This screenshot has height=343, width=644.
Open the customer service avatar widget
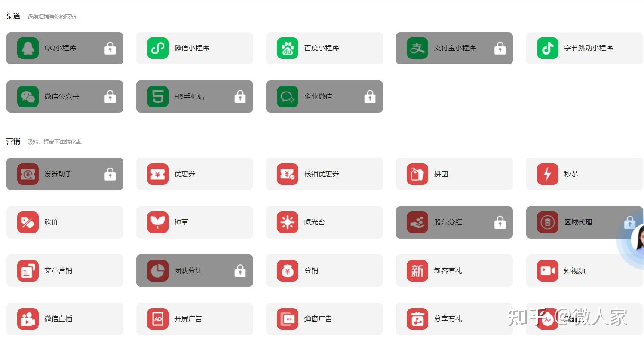point(636,241)
